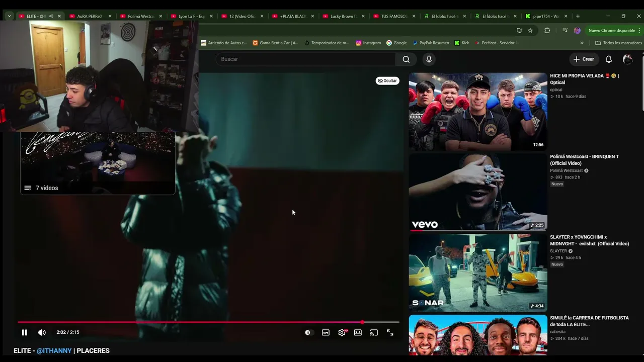
Task: Open the @ITHANNY channel link in title
Action: pos(54,350)
